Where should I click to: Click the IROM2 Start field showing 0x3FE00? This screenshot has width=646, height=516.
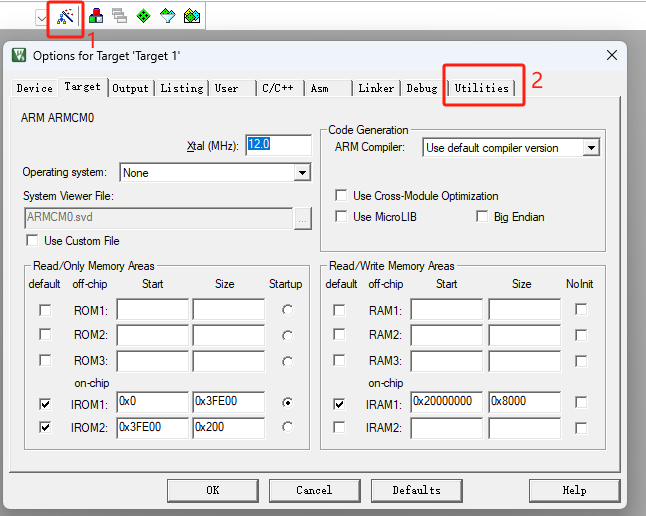point(152,428)
